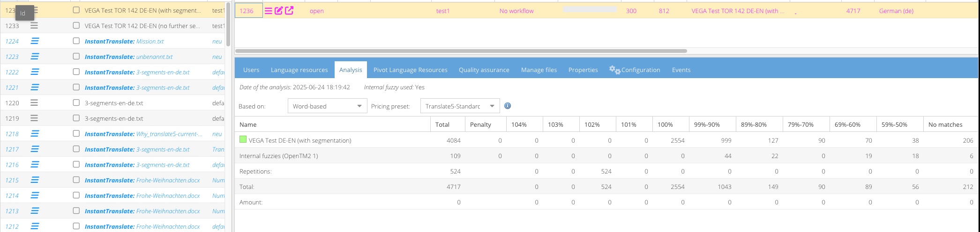Image resolution: width=980 pixels, height=232 pixels.
Task: Switch to the Language resources tab
Action: point(299,70)
